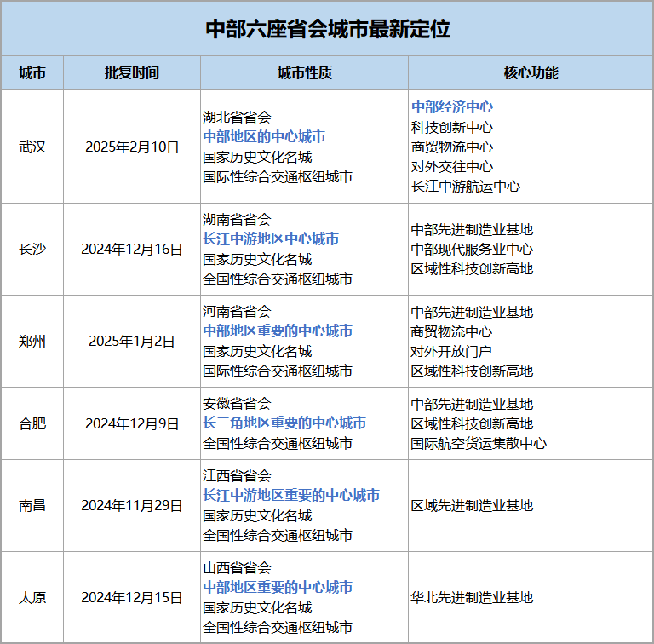Click the 核心功能 column header
Screen dimensions: 654x644
coord(531,73)
